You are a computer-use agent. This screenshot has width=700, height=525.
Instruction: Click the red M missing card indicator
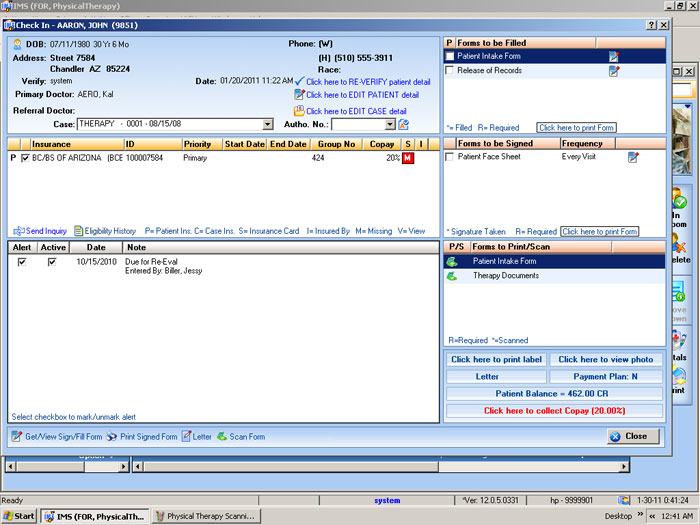pyautogui.click(x=408, y=158)
